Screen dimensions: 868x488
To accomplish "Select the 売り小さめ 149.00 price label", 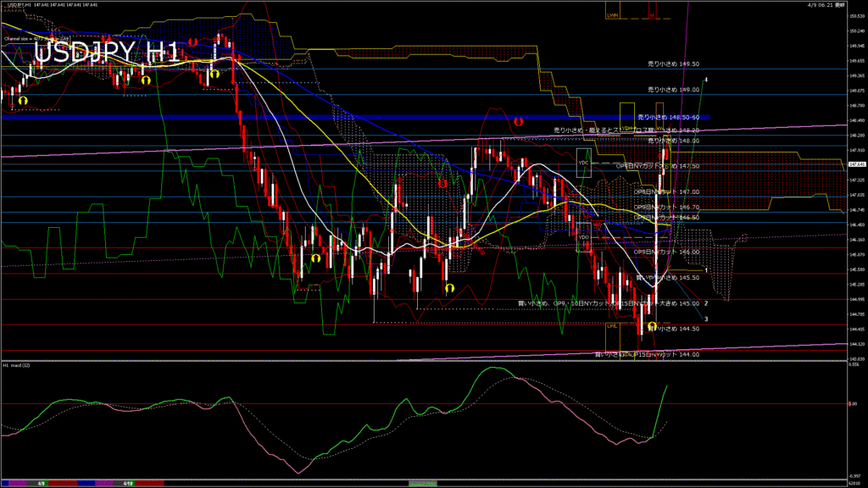I will click(x=673, y=89).
